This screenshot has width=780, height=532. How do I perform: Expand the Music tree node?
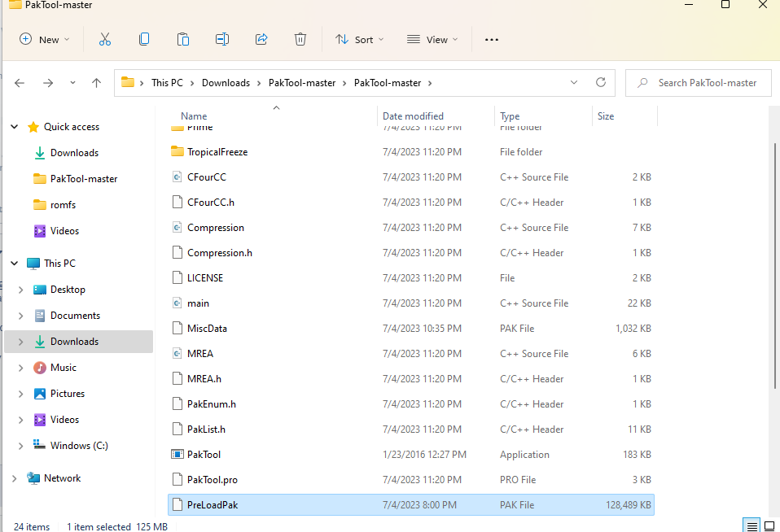pyautogui.click(x=21, y=368)
